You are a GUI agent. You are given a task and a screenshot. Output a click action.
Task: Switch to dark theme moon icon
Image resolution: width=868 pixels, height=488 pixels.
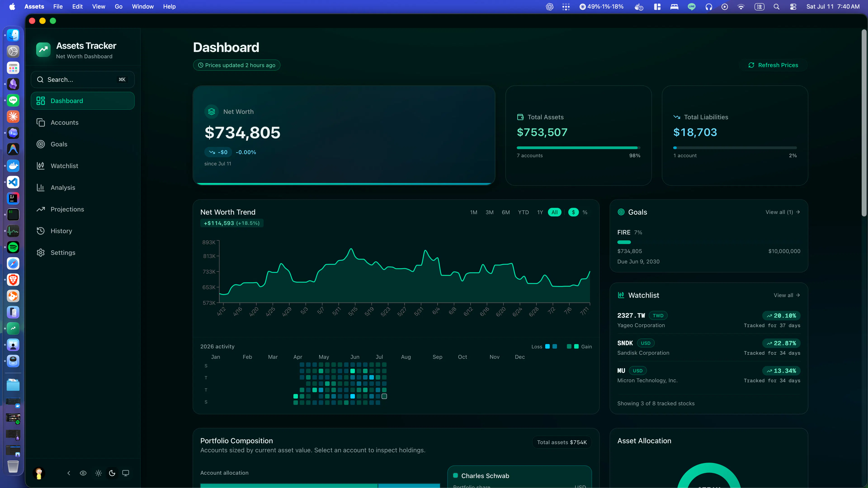(112, 473)
